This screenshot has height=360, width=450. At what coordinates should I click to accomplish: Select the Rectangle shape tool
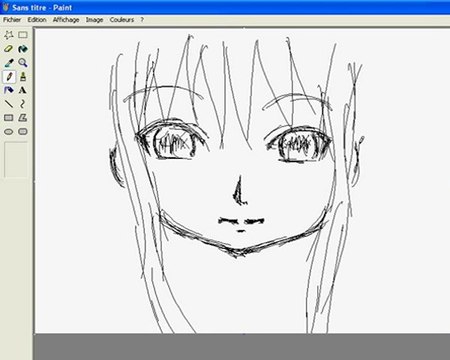click(x=9, y=118)
